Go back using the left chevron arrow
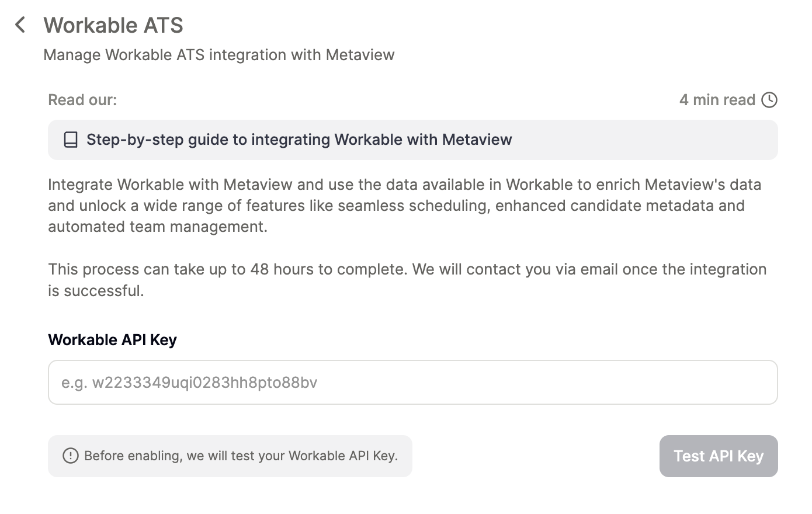This screenshot has width=812, height=514. (20, 25)
